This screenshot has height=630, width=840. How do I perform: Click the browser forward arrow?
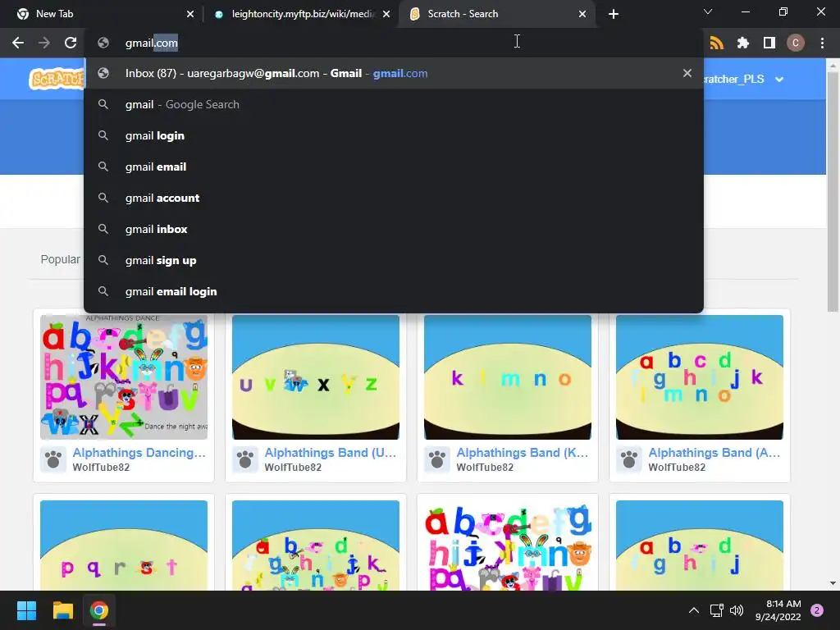click(x=44, y=43)
